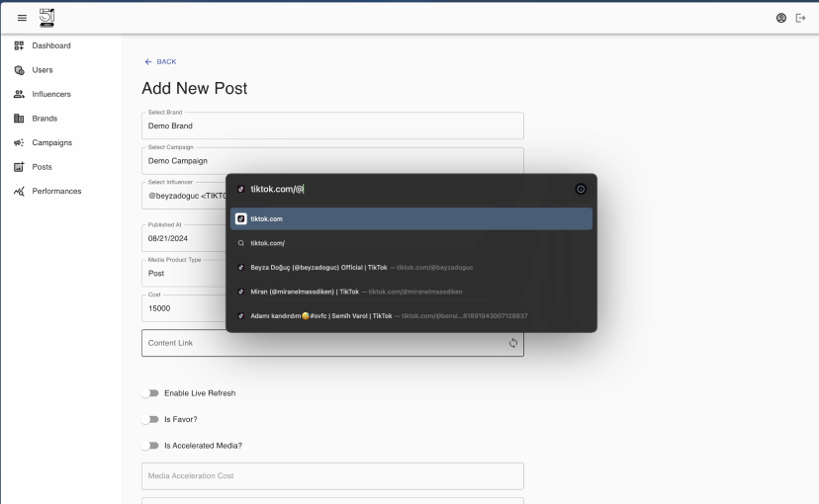Go to Influencers in the sidebar

[51, 95]
